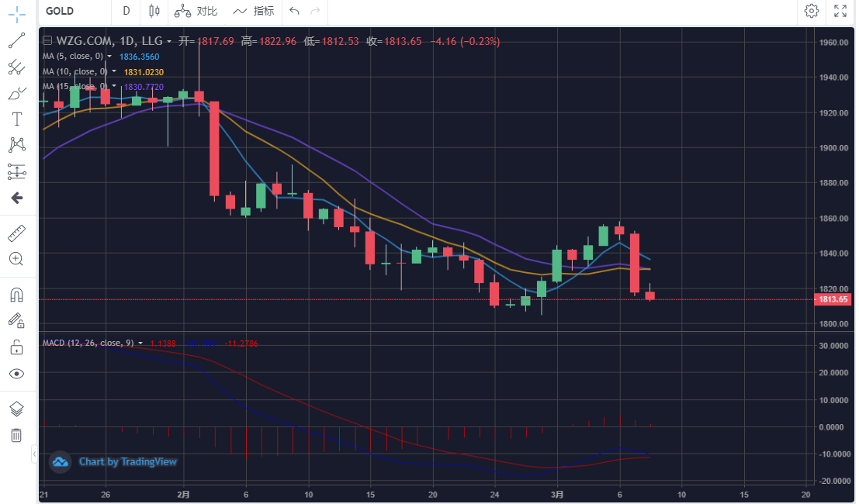
Task: Select the crosshair cursor tool
Action: tap(16, 13)
